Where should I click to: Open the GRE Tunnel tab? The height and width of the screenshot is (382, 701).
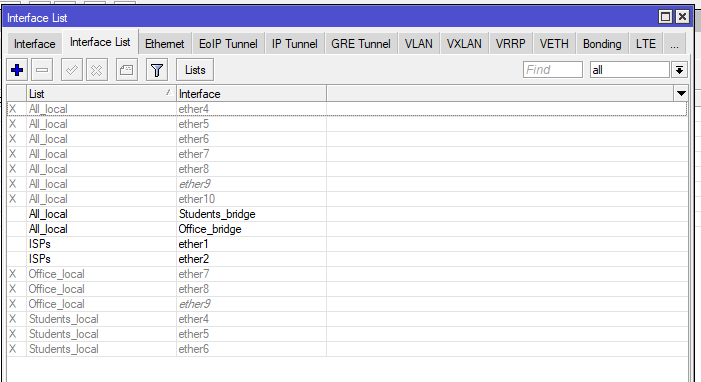[x=361, y=44]
